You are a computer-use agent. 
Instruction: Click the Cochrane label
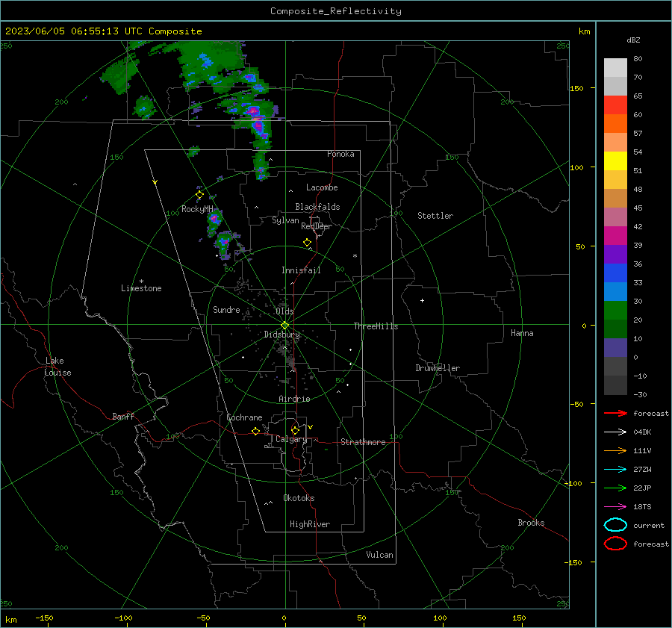(x=244, y=417)
